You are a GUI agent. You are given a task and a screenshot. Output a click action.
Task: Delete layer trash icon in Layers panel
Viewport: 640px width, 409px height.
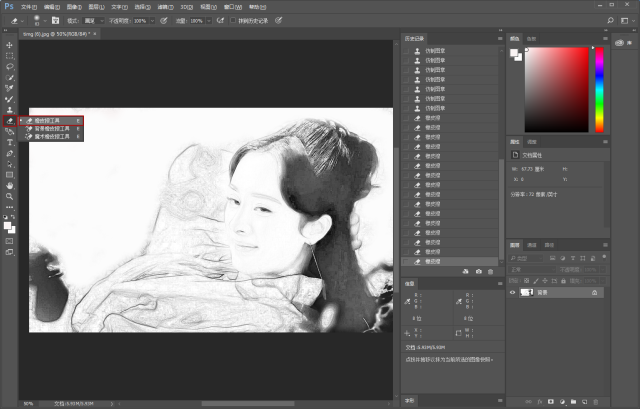click(596, 402)
